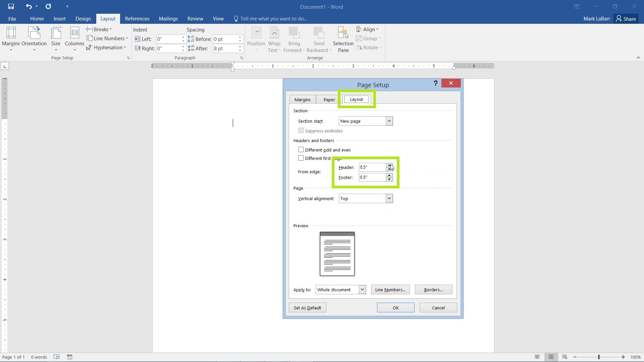
Task: Switch to Paper tab in Page Setup
Action: 329,100
